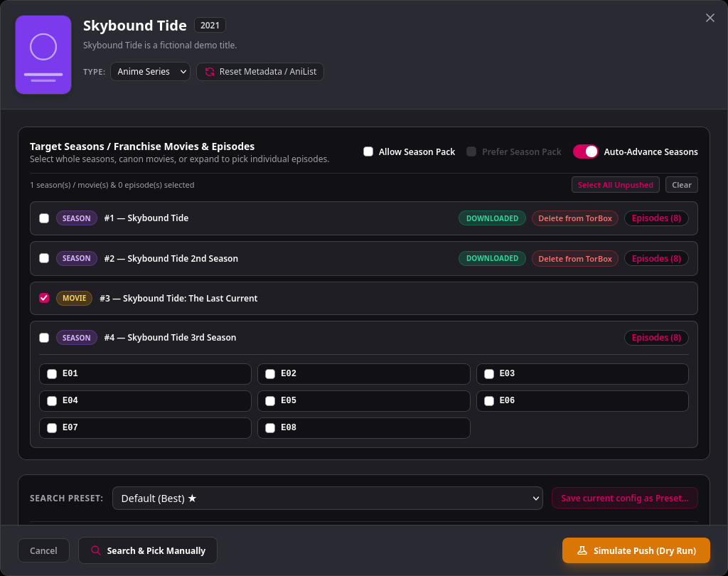Select episode E03 checkbox

[489, 374]
